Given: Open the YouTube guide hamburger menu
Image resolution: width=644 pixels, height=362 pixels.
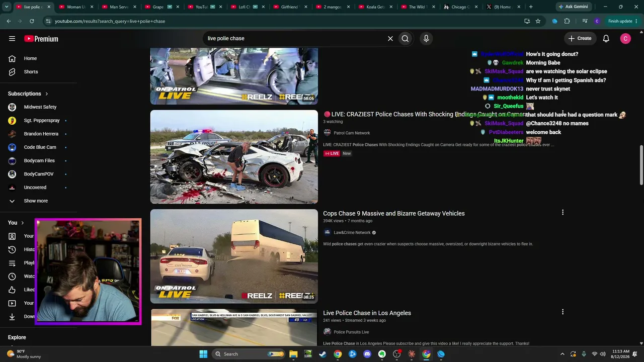Looking at the screenshot, I should pos(12,39).
